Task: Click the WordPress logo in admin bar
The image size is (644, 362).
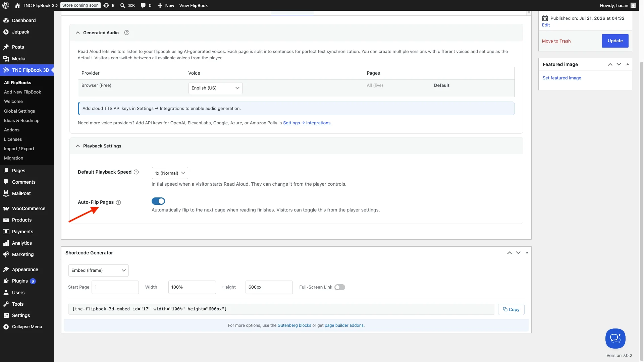Action: tap(6, 5)
